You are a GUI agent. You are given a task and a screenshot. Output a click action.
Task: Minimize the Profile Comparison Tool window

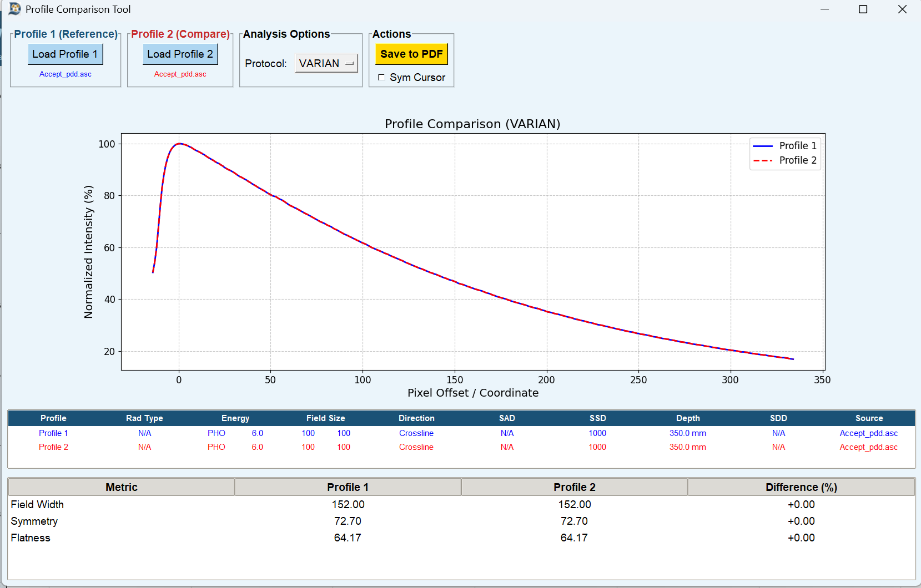click(824, 9)
